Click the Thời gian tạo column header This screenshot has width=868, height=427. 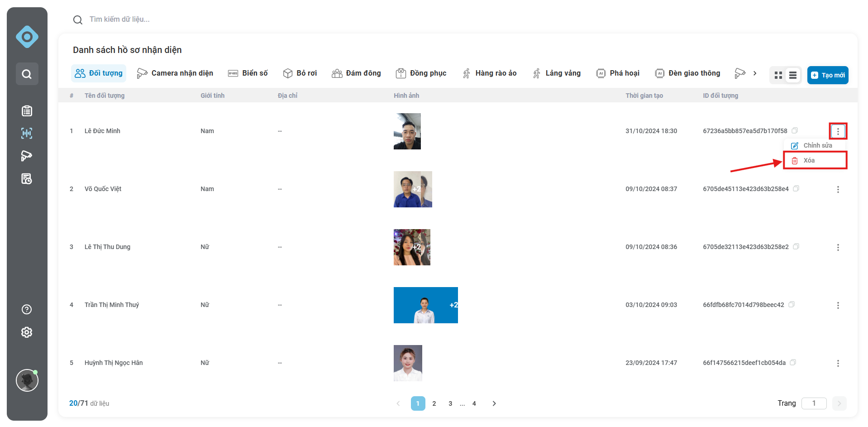coord(644,96)
